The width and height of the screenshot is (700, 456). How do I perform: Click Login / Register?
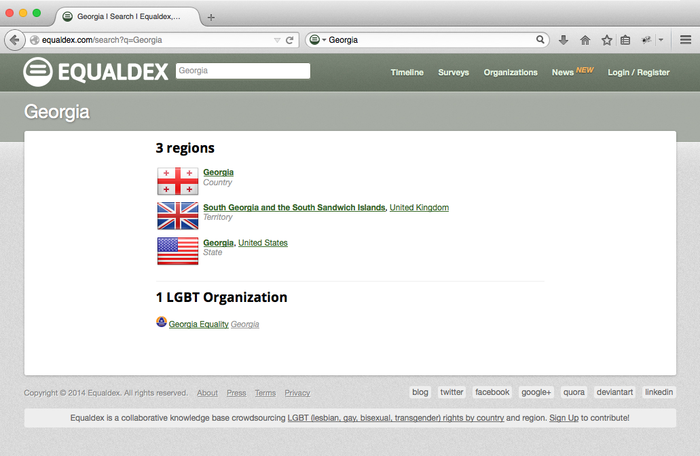(638, 72)
